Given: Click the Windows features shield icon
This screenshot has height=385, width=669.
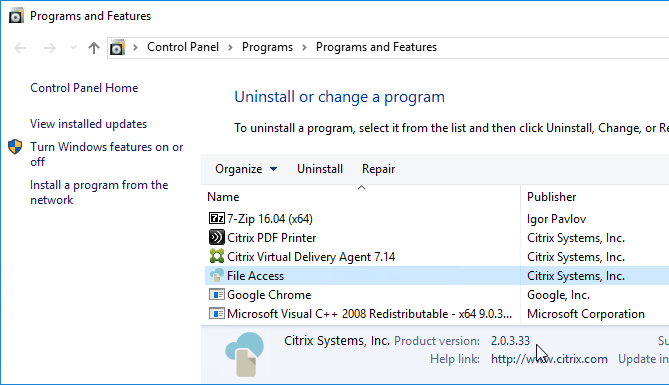Looking at the screenshot, I should (15, 147).
